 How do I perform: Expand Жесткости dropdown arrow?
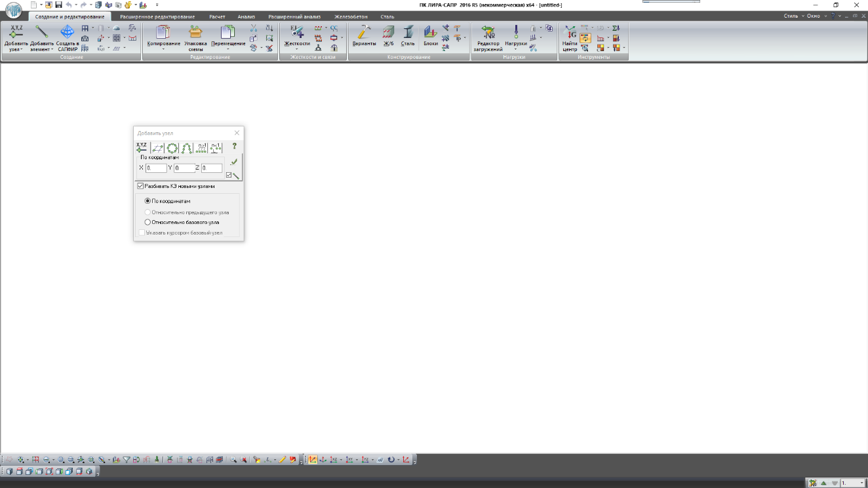296,49
